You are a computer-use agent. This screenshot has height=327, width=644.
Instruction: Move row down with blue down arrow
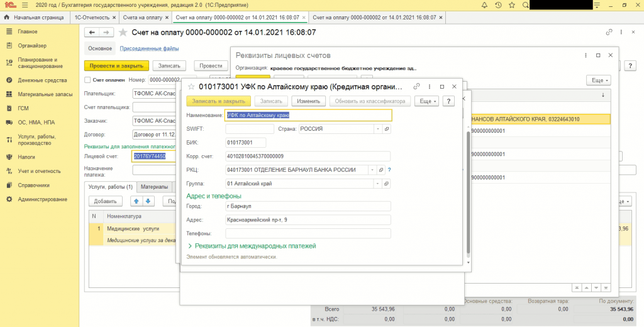coord(148,201)
